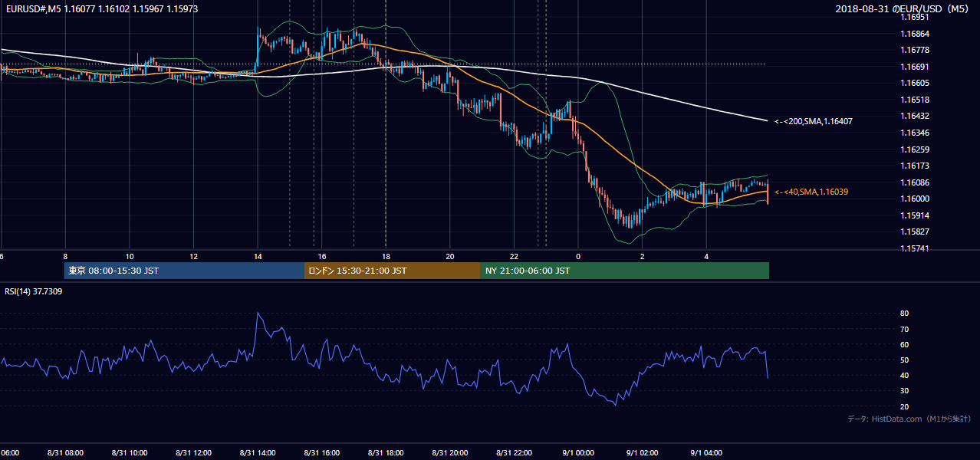The image size is (980, 460).
Task: Click the RSI(14) 37.7309 indicator label
Action: (x=34, y=291)
